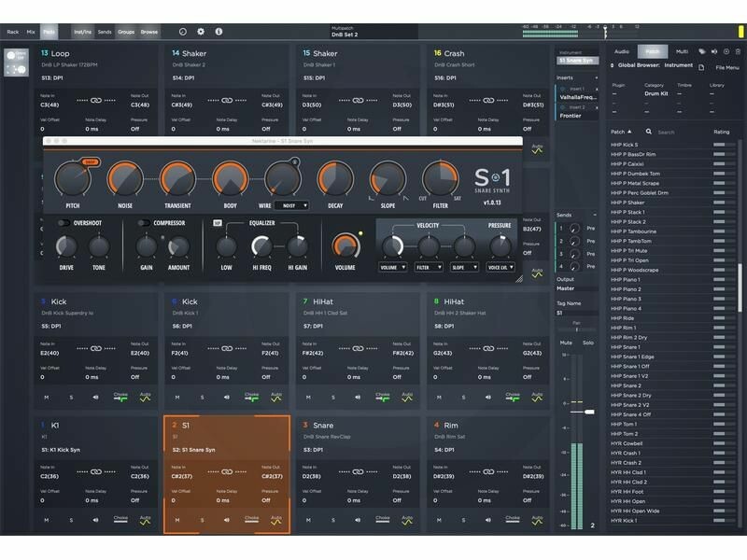Switch to the Audio browser tab
This screenshot has width=747, height=560.
(x=622, y=51)
